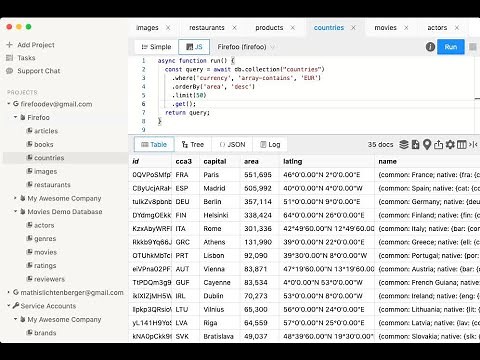Expand the first My Awesome Company project

coord(15,198)
